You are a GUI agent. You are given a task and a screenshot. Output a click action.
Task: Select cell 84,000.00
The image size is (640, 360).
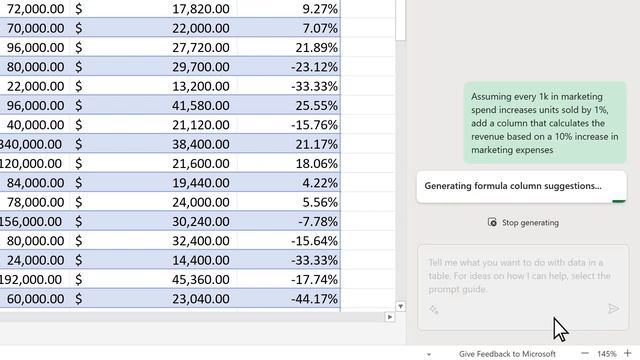35,183
